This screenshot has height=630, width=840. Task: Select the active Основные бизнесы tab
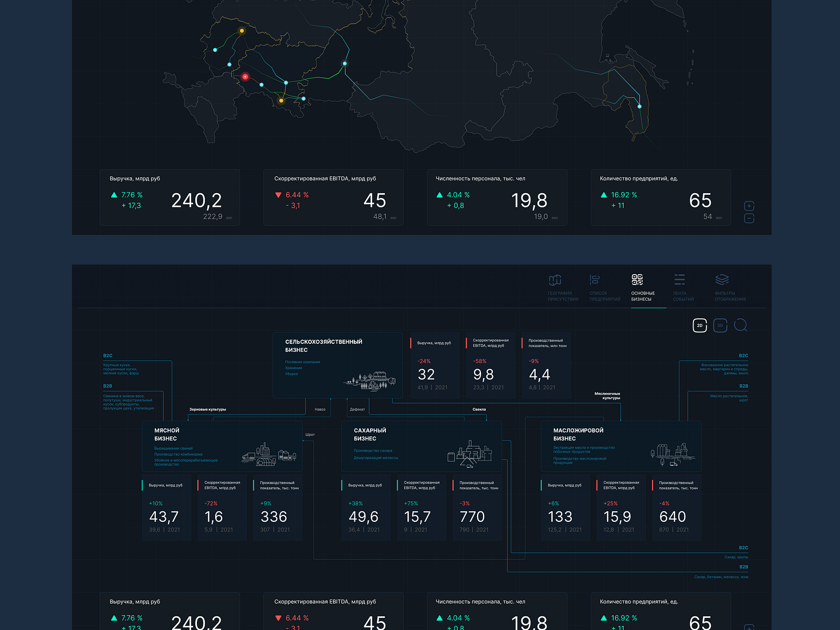[x=643, y=288]
